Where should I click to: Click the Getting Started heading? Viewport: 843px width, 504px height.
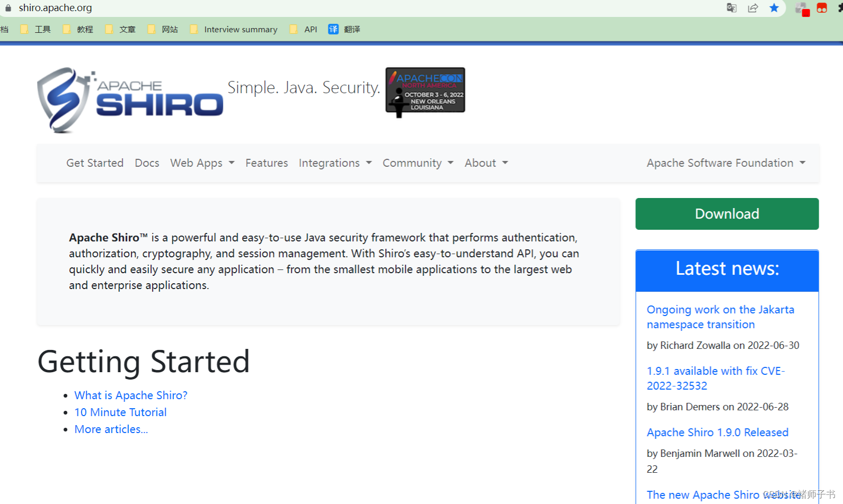click(144, 362)
